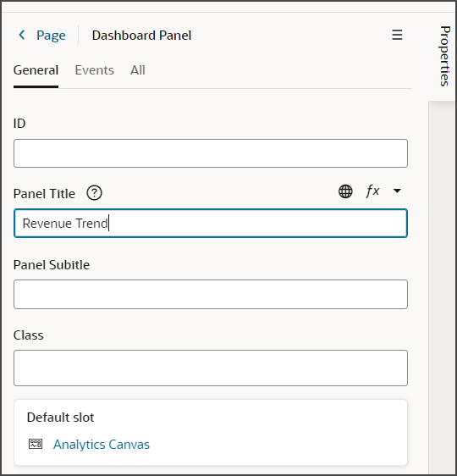
Task: Click the Panel Subitle input field
Action: coord(211,294)
